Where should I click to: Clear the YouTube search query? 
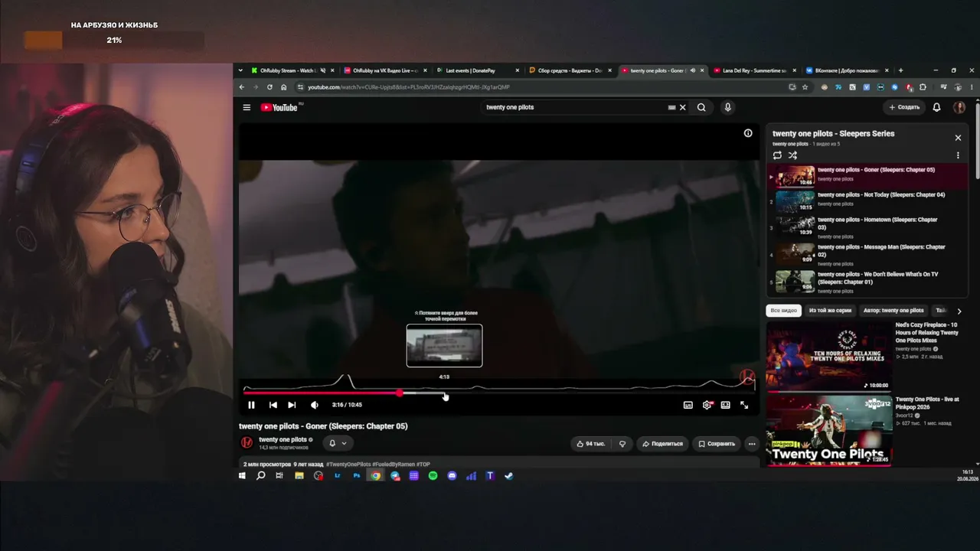pos(683,107)
